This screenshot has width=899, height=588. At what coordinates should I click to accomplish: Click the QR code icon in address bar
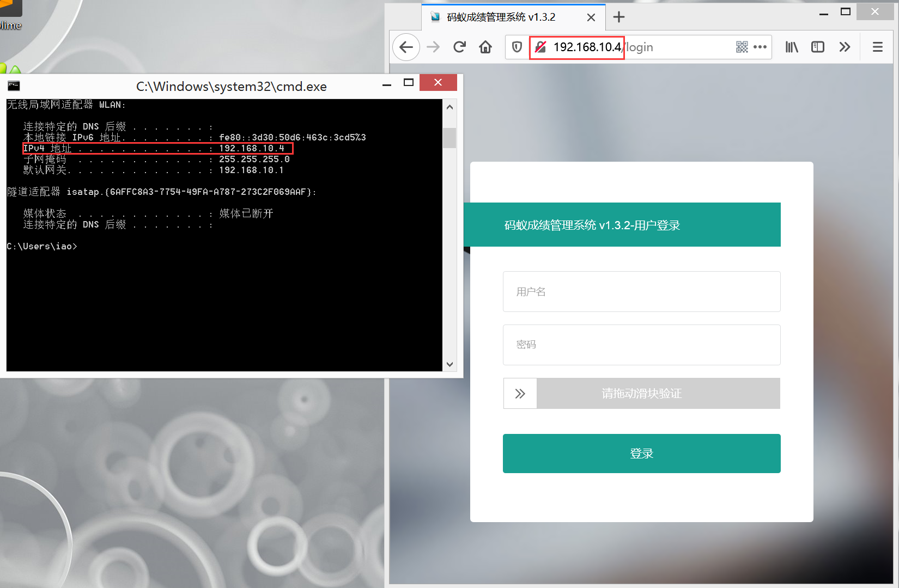(x=742, y=47)
